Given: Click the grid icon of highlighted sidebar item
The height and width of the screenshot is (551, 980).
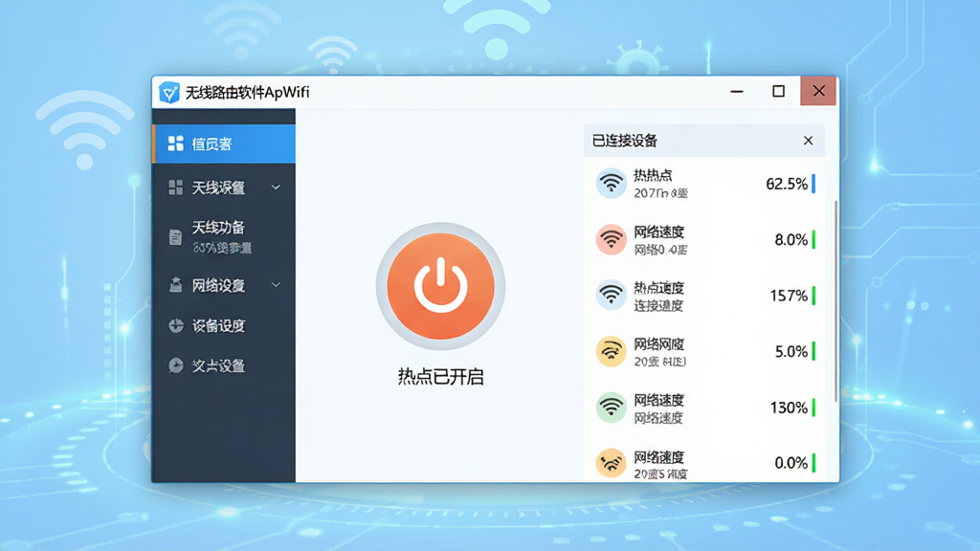Looking at the screenshot, I should [x=176, y=143].
